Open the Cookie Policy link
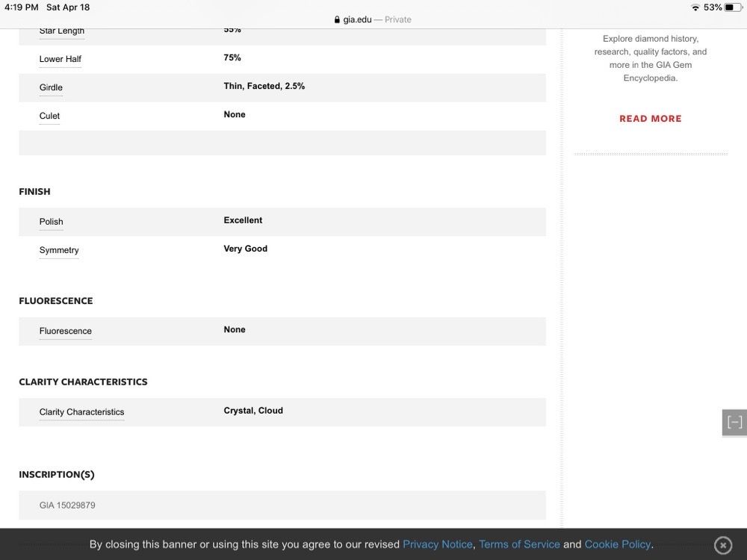The width and height of the screenshot is (747, 560). point(617,544)
